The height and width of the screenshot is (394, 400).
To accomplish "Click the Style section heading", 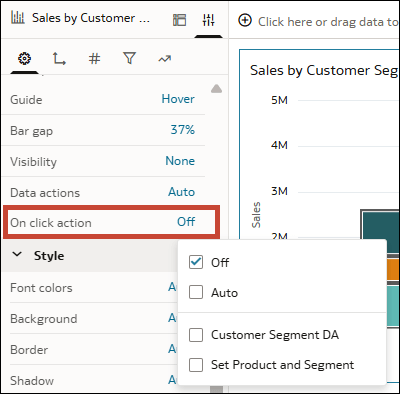I will 49,256.
